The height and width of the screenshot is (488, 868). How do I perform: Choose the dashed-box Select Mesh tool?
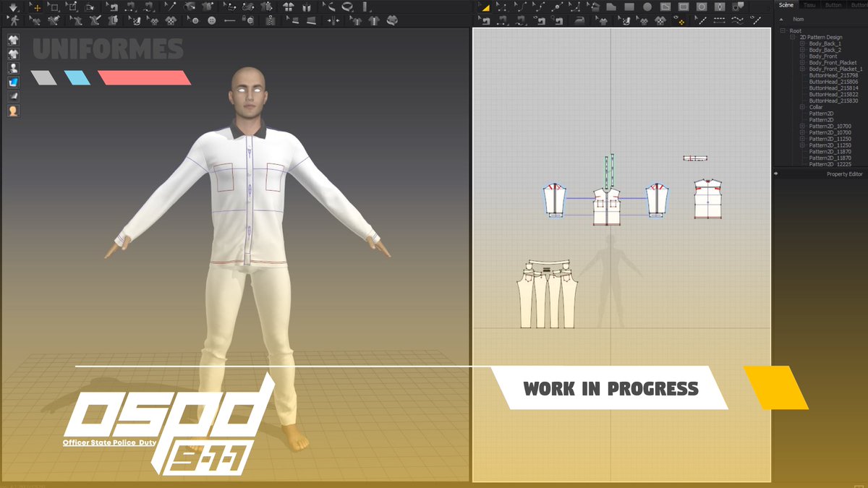pyautogui.click(x=54, y=7)
